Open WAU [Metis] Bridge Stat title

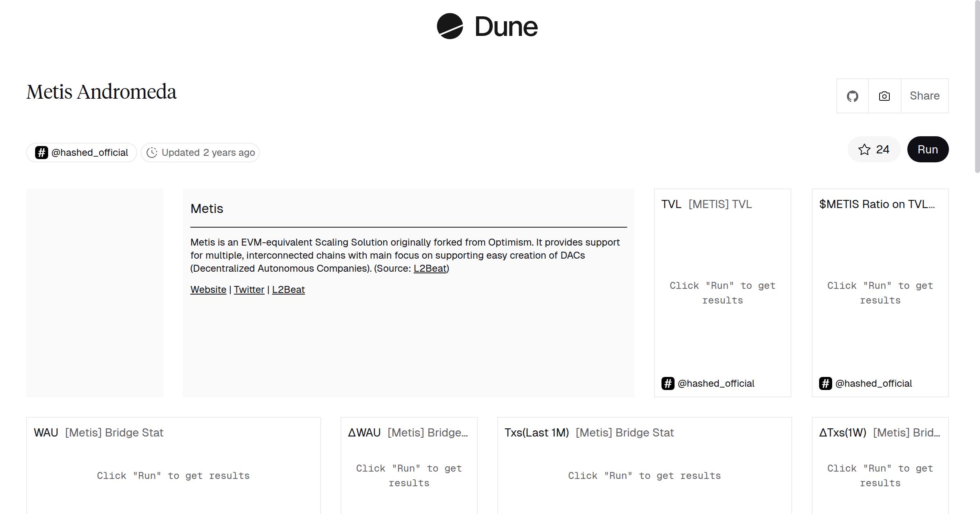114,432
